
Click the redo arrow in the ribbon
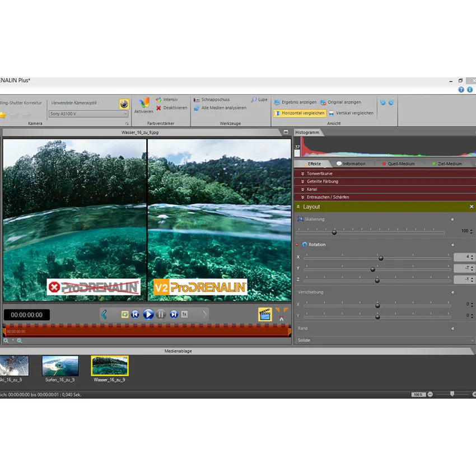[x=391, y=102]
